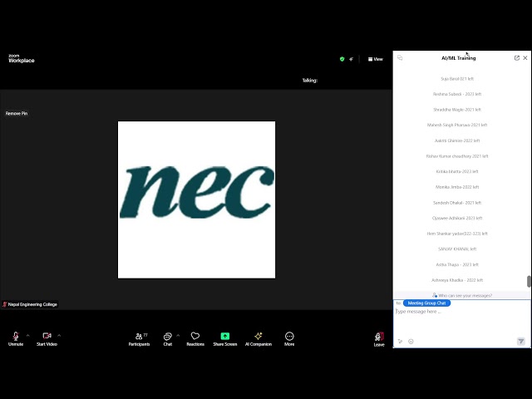Click the 'SANJAY KHANAL left' message
Image resolution: width=532 pixels, height=399 pixels.
coord(457,249)
